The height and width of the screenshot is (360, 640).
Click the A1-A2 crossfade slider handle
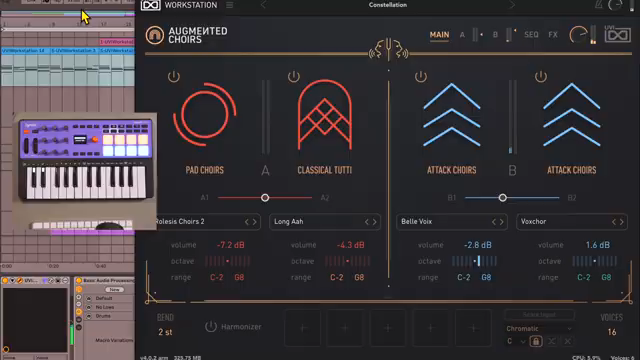[x=265, y=198]
